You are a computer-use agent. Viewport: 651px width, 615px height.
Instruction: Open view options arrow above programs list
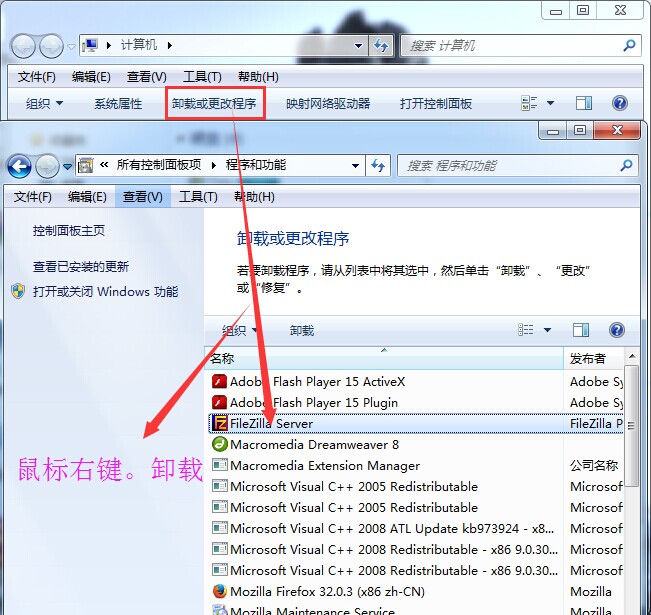tap(548, 330)
